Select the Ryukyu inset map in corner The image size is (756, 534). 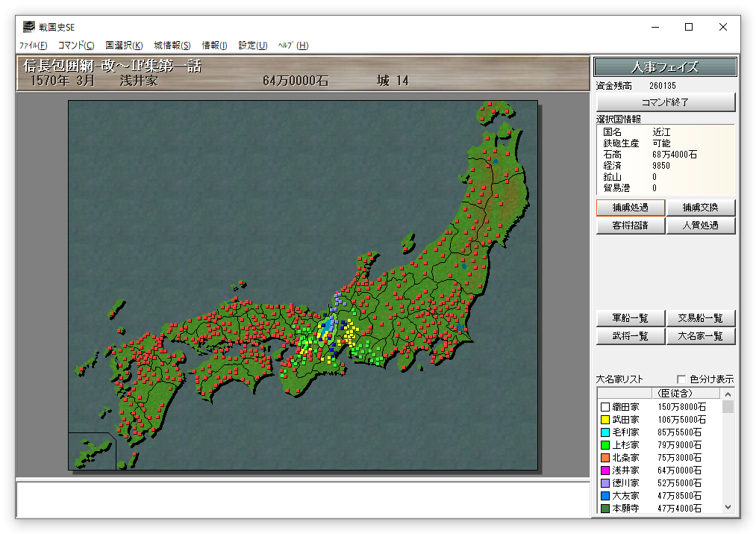[x=92, y=450]
